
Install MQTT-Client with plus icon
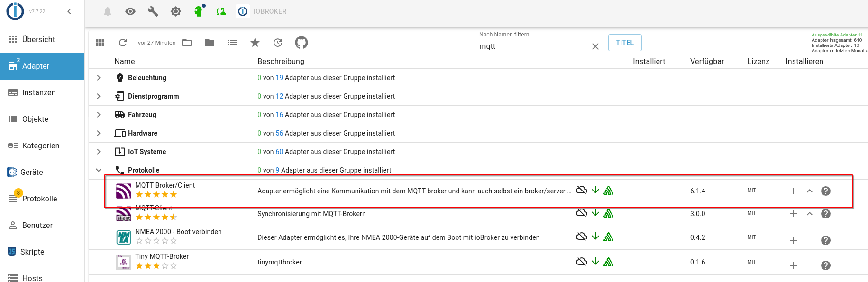point(794,214)
